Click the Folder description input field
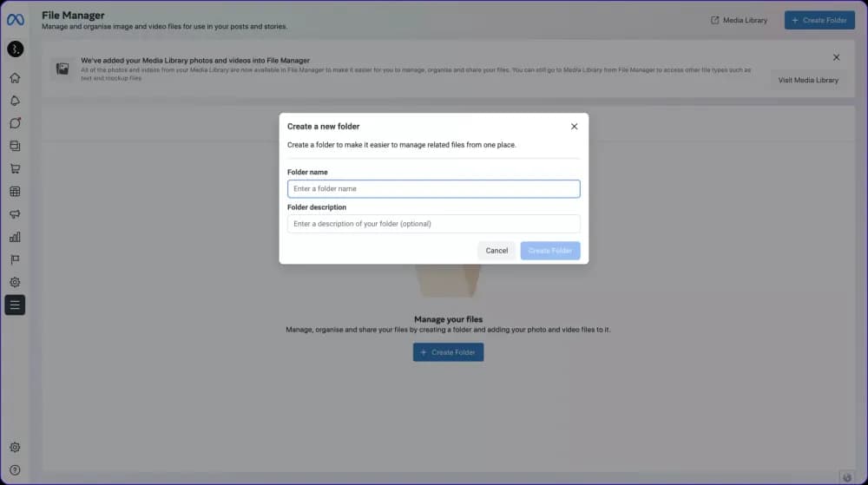The width and height of the screenshot is (868, 485). (433, 224)
